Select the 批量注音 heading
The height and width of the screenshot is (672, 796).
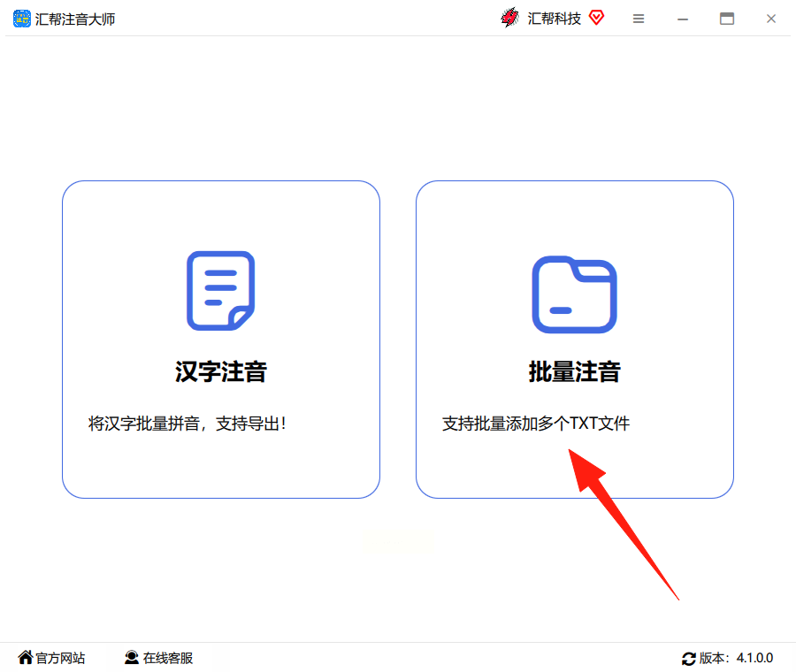coord(574,371)
